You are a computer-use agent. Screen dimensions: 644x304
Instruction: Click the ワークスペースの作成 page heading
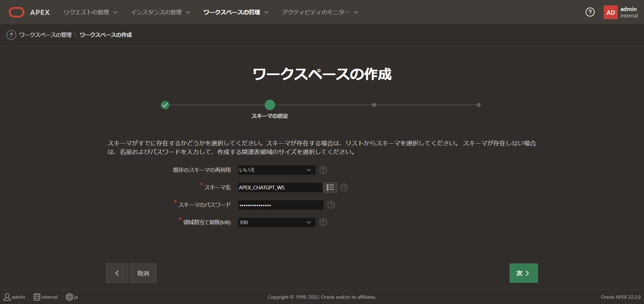tap(322, 74)
